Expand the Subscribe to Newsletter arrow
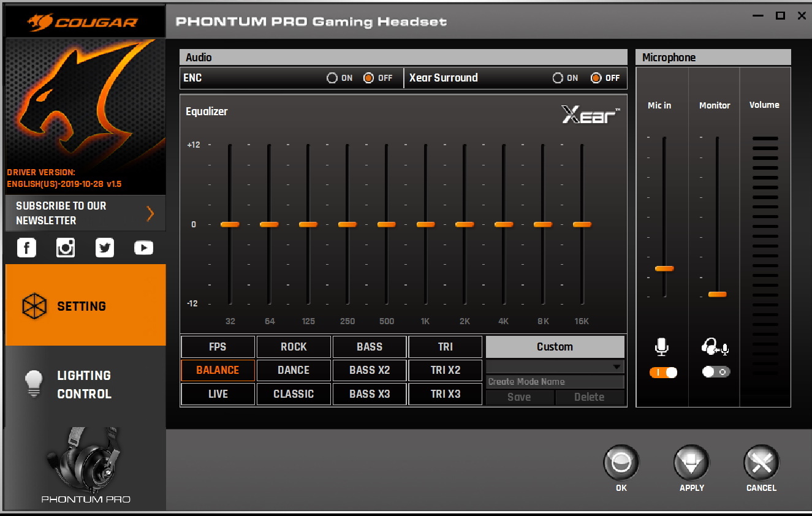Image resolution: width=812 pixels, height=516 pixels. (150, 213)
